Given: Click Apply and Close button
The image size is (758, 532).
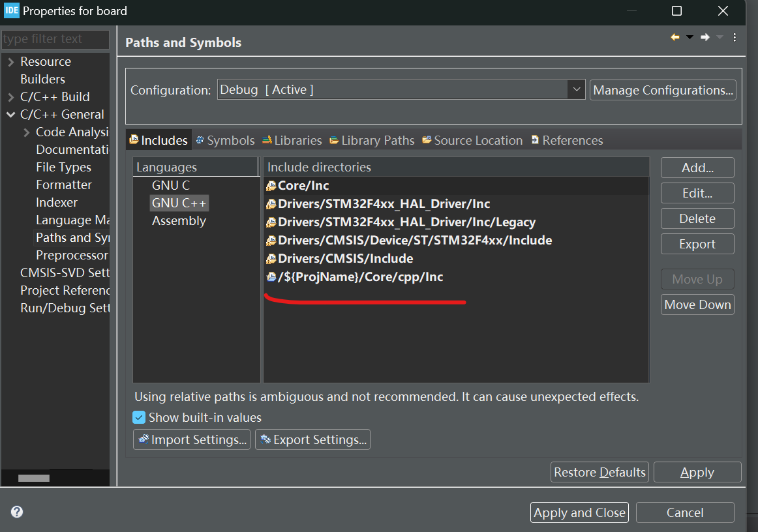Looking at the screenshot, I should coord(580,512).
